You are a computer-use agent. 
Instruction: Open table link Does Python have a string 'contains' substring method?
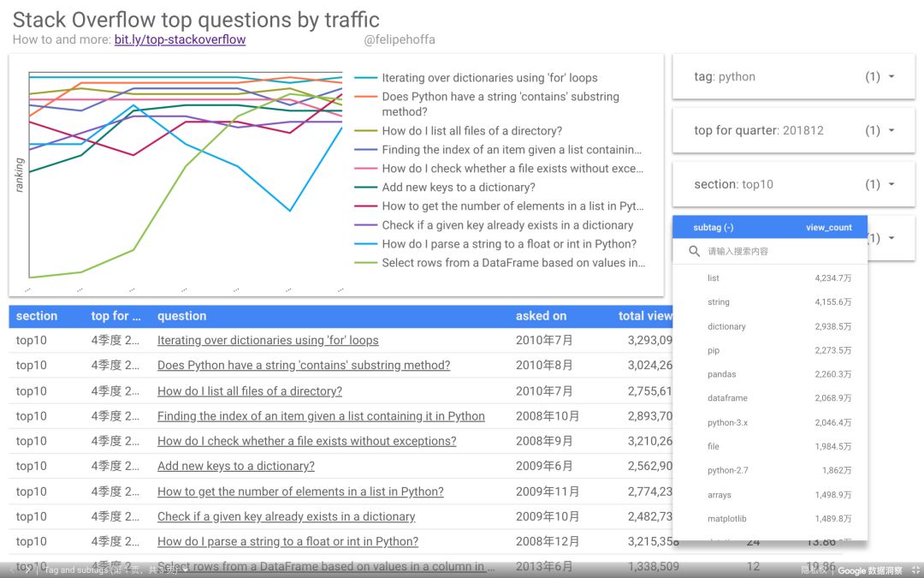tap(304, 365)
